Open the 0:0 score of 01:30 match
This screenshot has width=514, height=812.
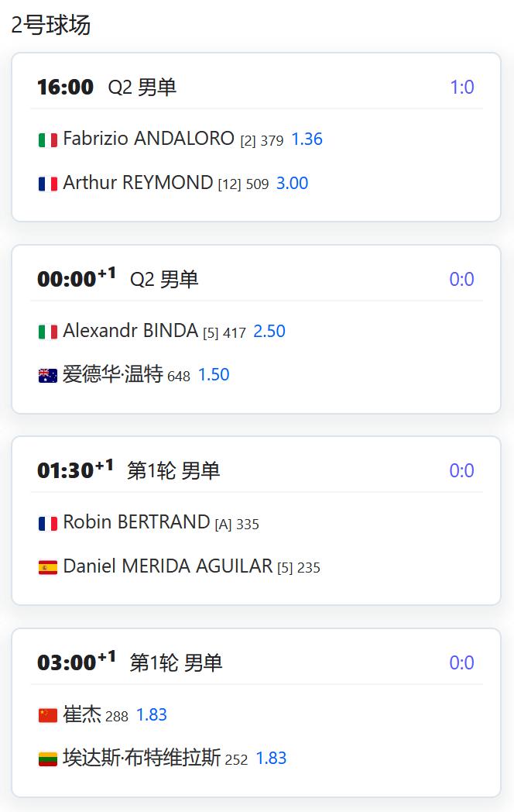[461, 470]
